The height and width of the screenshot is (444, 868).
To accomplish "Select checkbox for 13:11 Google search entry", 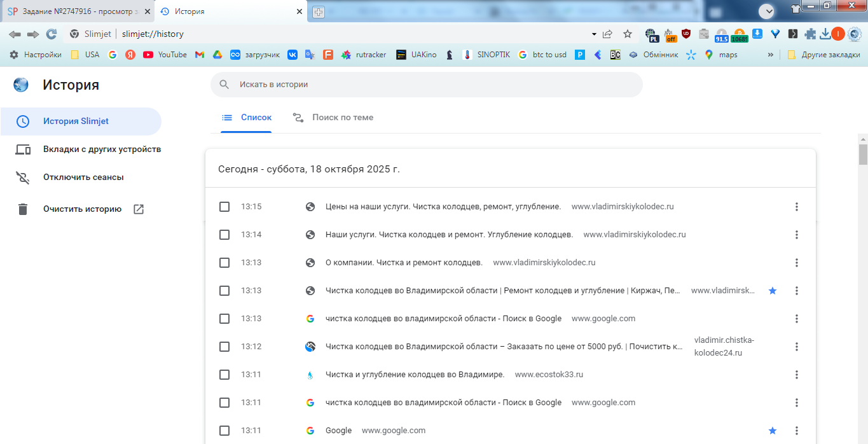I will 224,403.
